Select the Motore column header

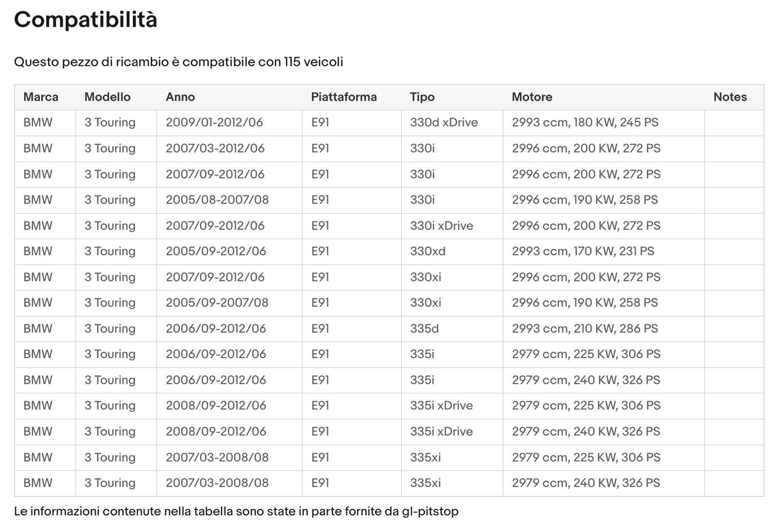tap(532, 97)
